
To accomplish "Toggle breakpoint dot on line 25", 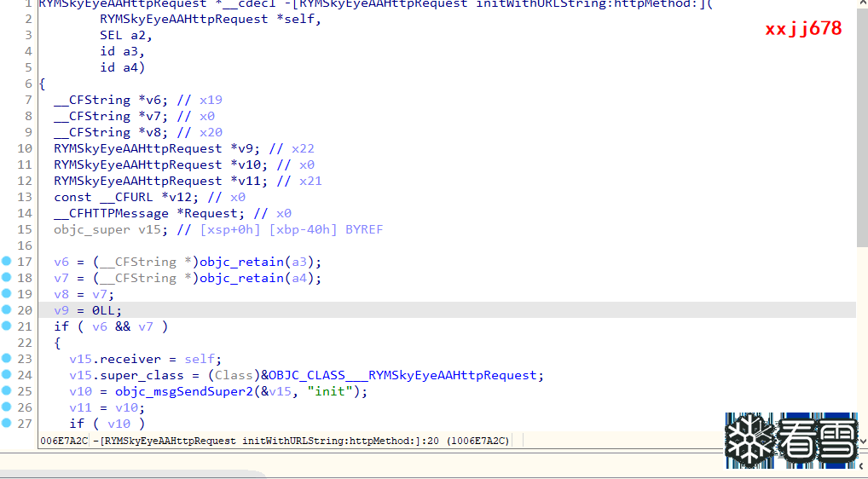I will pos(6,390).
